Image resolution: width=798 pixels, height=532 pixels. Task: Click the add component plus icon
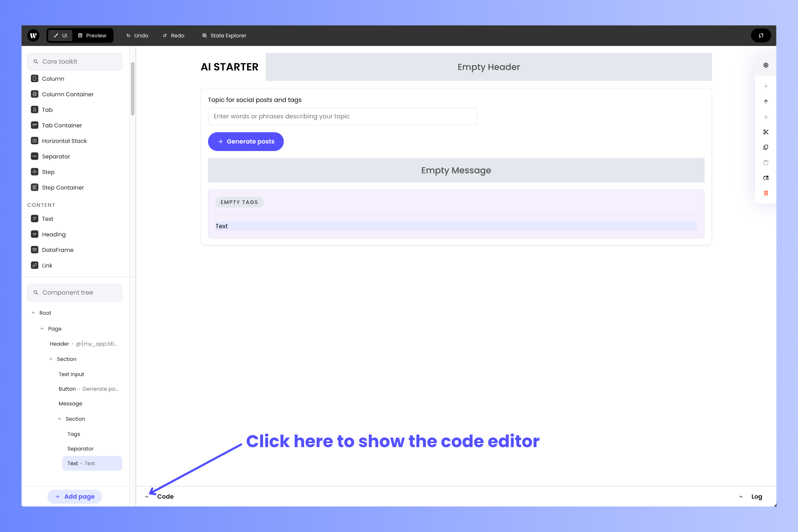pos(766,86)
